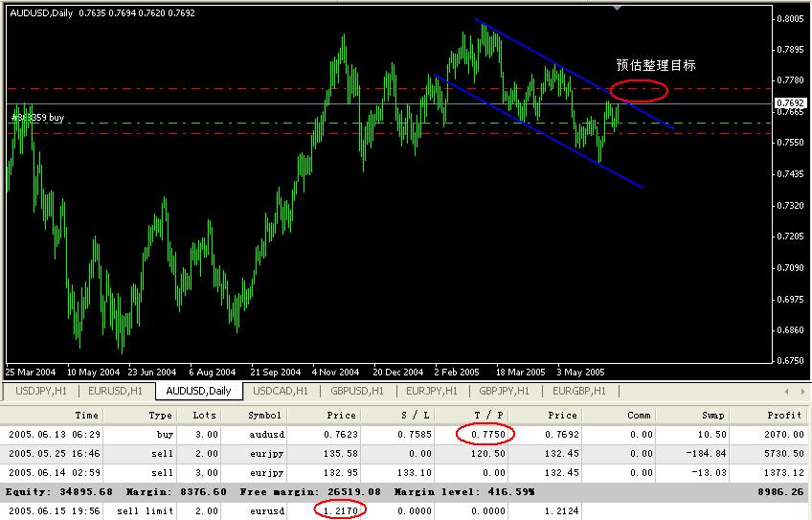Image resolution: width=812 pixels, height=520 pixels.
Task: Click the 25 Mar 2004 date label
Action: click(x=31, y=372)
